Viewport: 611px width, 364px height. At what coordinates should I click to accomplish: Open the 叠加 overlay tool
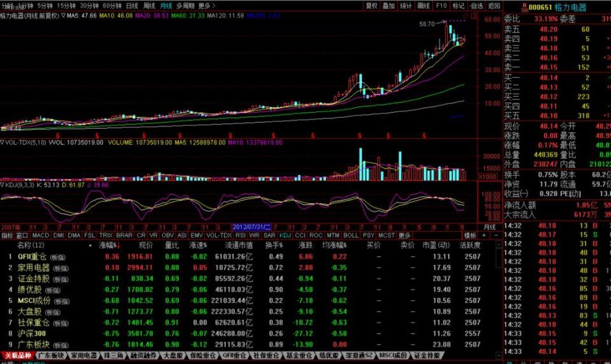point(389,6)
